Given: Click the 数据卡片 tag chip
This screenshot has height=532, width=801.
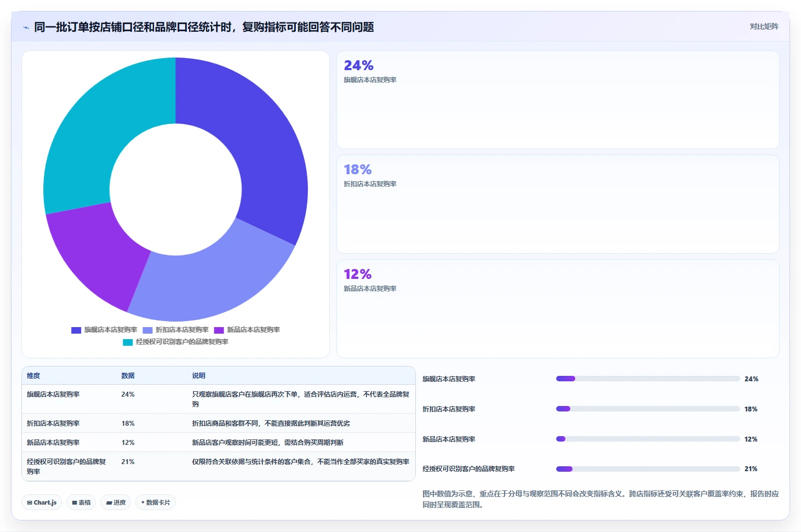Looking at the screenshot, I should 156,502.
